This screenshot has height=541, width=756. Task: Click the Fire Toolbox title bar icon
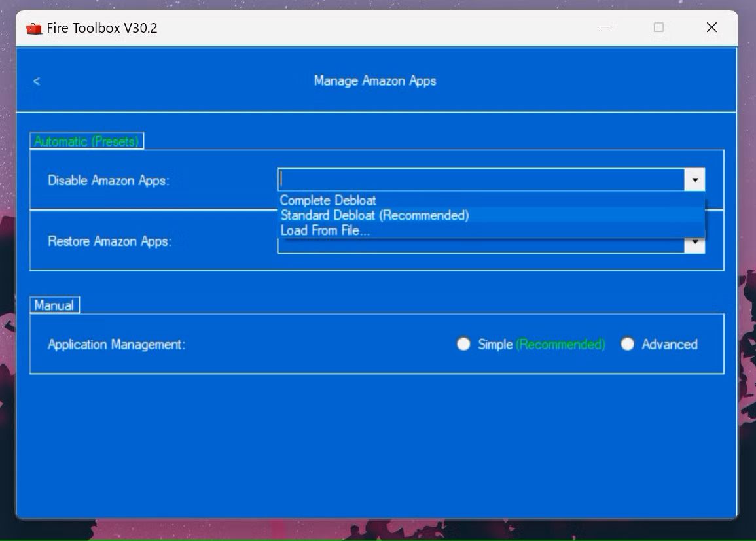33,28
